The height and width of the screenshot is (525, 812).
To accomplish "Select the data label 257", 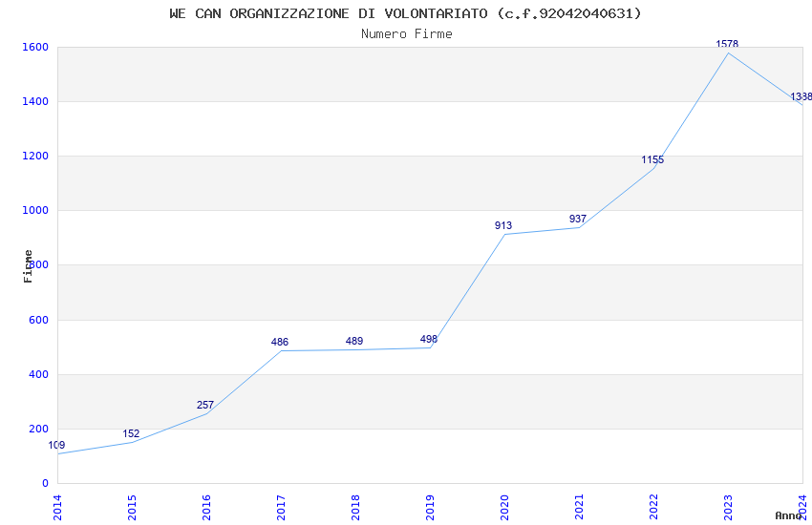I will point(205,405).
